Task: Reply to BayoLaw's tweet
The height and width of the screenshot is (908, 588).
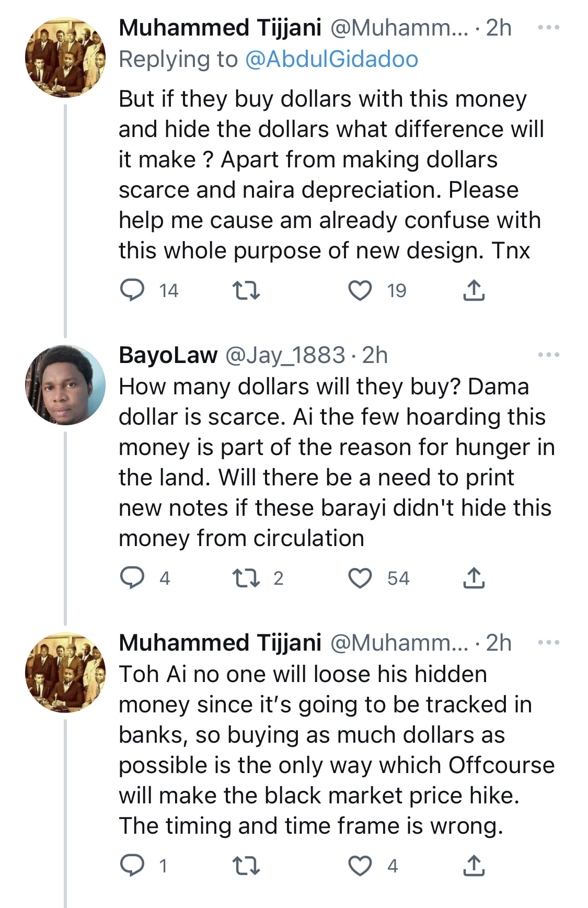Action: click(x=132, y=578)
